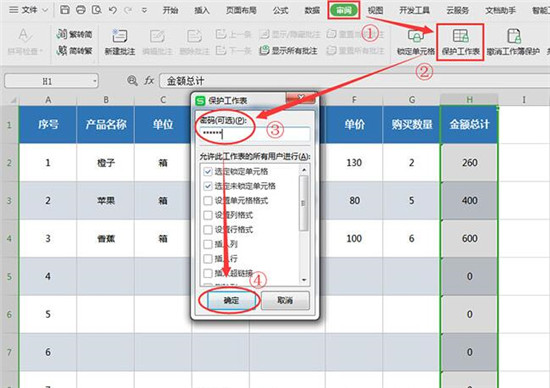This screenshot has height=388, width=550.
Task: Click the zoom magnifier beside formula bar
Action: click(x=132, y=81)
